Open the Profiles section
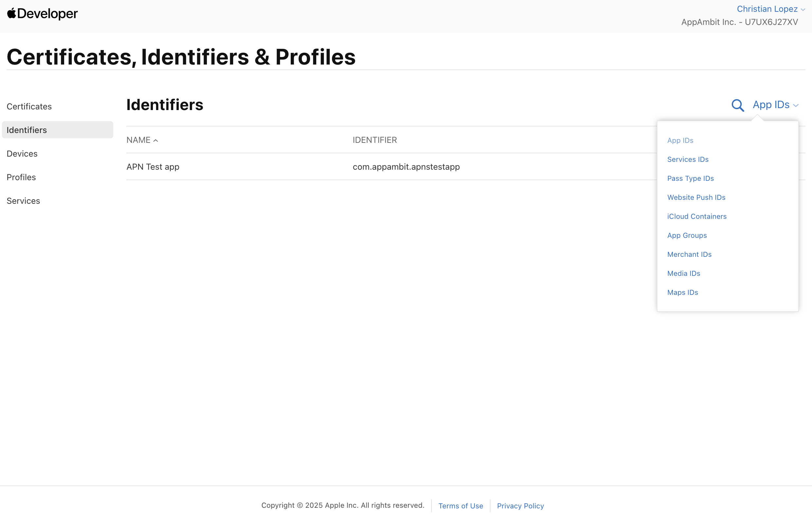This screenshot has height=532, width=812. (21, 177)
